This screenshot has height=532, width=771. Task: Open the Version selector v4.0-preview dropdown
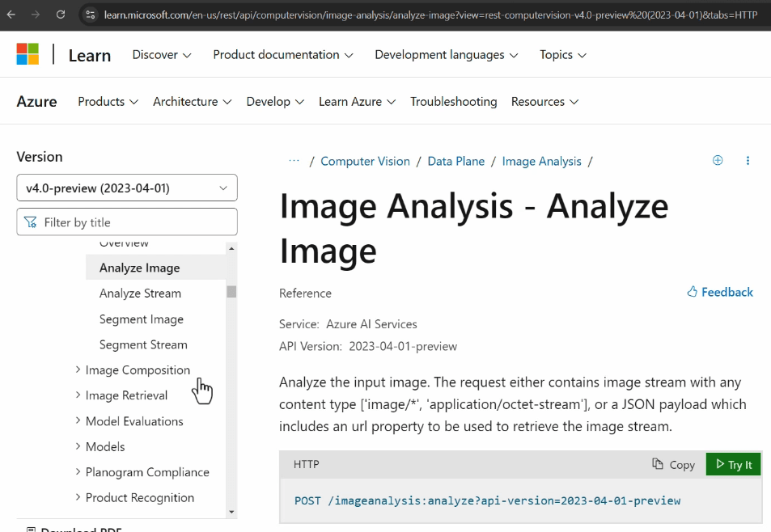pyautogui.click(x=127, y=188)
